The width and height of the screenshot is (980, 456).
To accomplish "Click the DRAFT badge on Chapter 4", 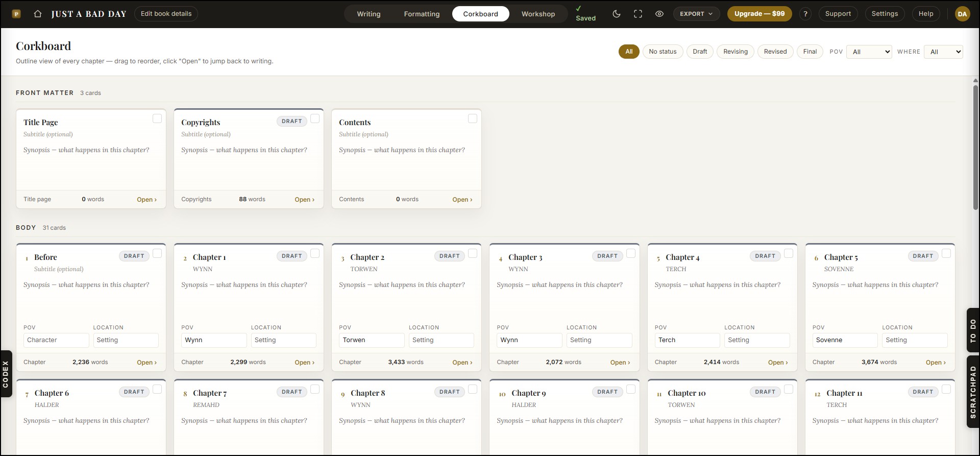I will (x=765, y=256).
